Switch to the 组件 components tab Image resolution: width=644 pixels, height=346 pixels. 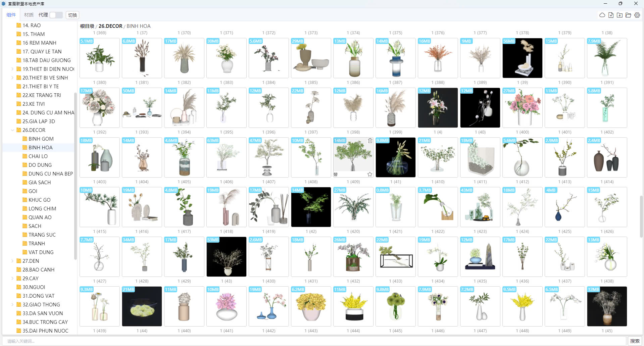(x=11, y=15)
